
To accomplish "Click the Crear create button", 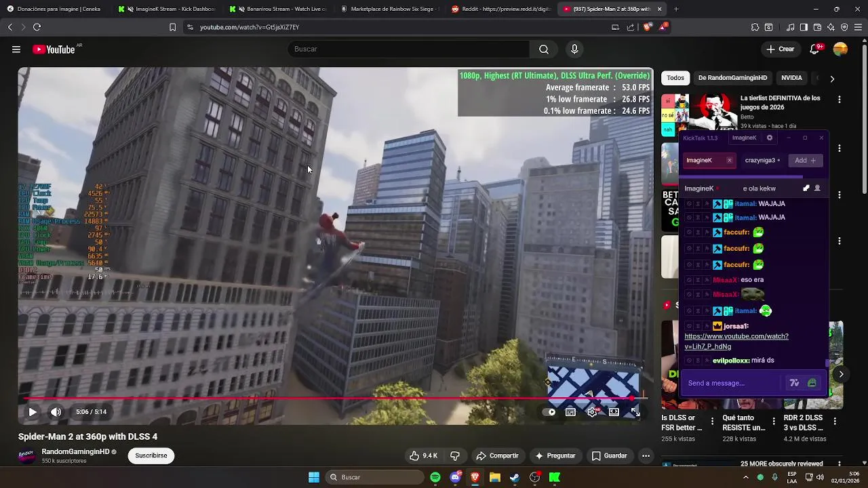I will pyautogui.click(x=781, y=49).
